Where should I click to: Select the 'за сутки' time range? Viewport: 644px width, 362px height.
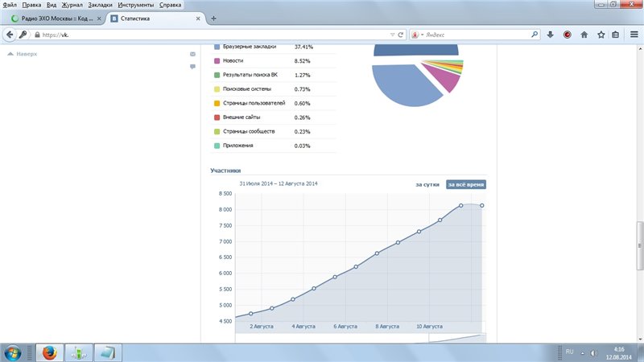point(427,184)
